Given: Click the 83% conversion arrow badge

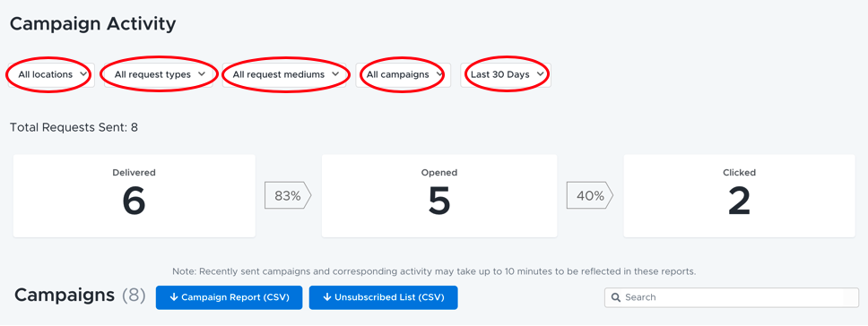Looking at the screenshot, I should (x=288, y=195).
